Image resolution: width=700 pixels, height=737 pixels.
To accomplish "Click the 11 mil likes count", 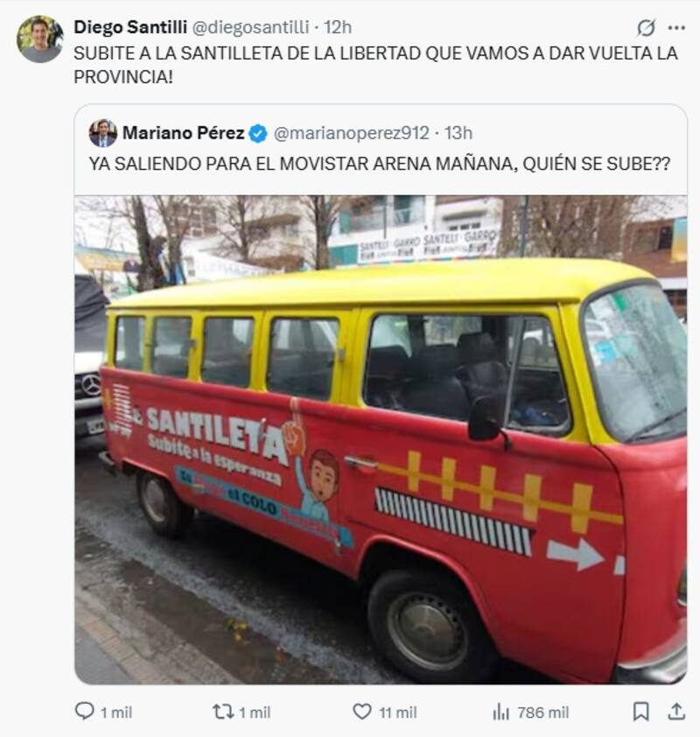I will 398,712.
